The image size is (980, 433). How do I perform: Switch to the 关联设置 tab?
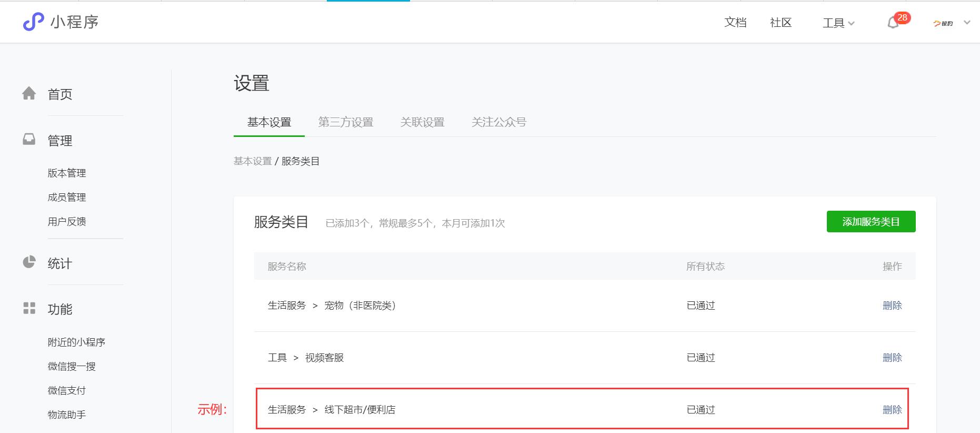tap(422, 122)
